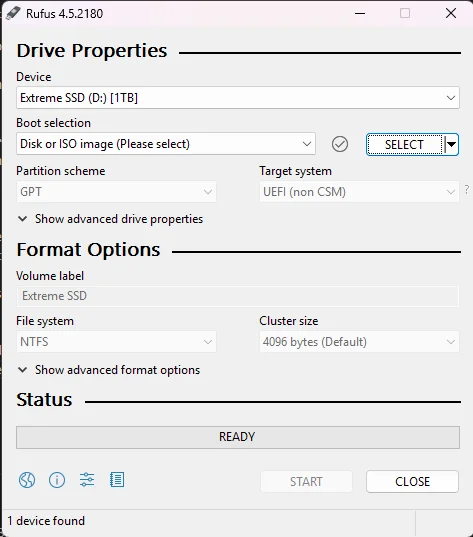Show the log window icon
473x537 pixels.
coord(117,480)
